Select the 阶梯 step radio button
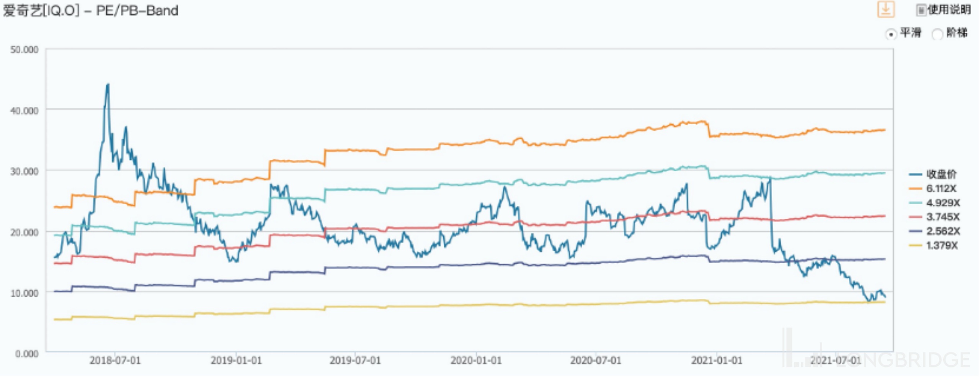Viewport: 980px width, 377px height. pyautogui.click(x=938, y=34)
